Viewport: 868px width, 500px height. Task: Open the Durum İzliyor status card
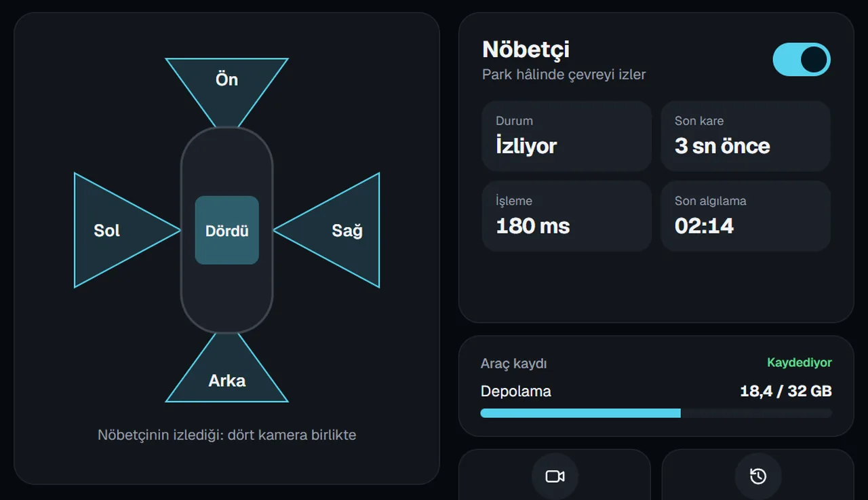click(567, 136)
